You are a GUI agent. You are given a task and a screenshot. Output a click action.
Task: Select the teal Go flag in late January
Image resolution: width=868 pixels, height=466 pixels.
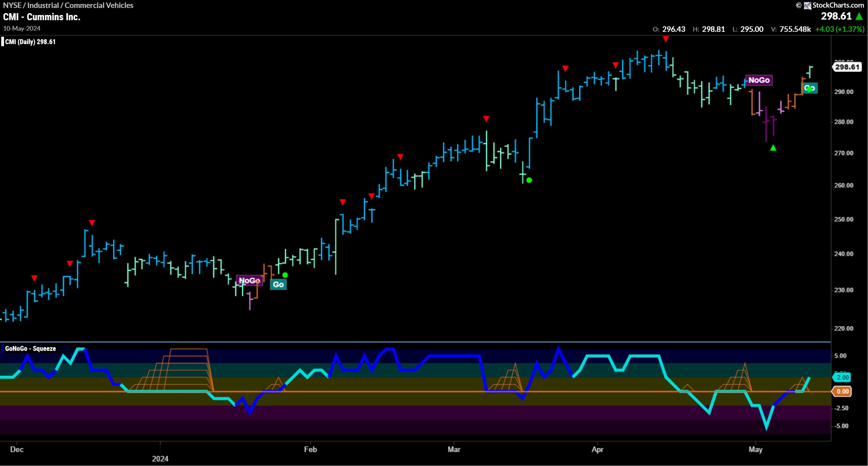pos(278,284)
